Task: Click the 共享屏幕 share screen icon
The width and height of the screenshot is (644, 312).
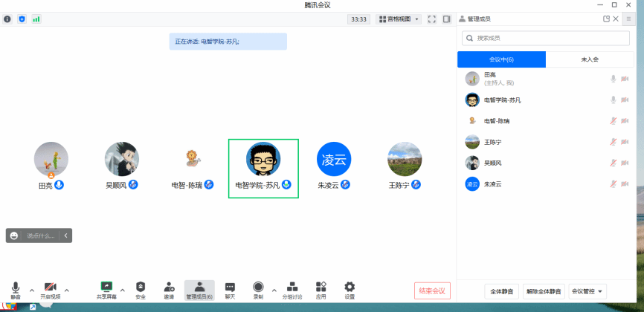Action: pyautogui.click(x=106, y=287)
